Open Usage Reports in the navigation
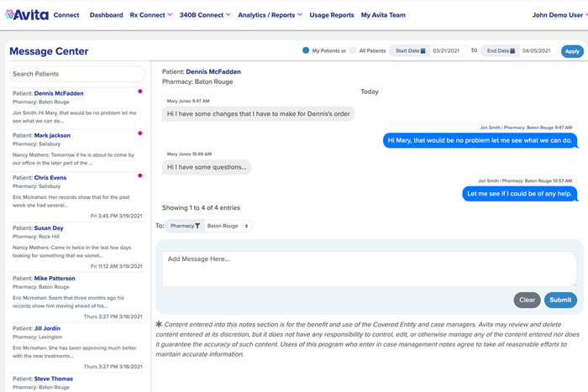Viewport: 588px width, 392px height. (x=332, y=15)
